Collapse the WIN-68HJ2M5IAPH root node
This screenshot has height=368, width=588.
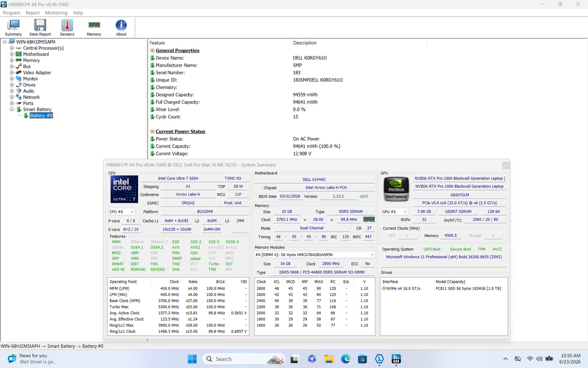[5, 42]
